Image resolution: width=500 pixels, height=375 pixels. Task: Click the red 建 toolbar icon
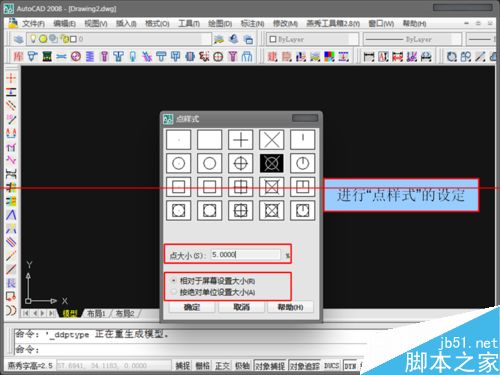272,57
